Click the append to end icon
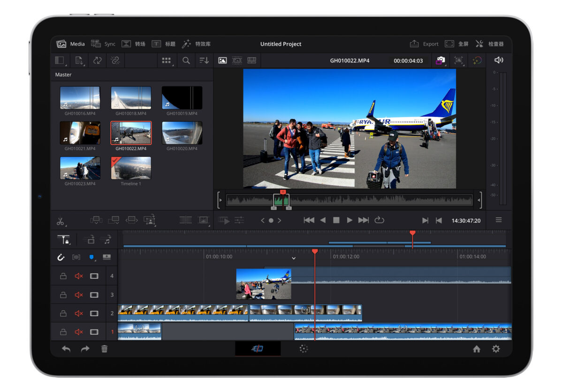This screenshot has height=392, width=563. pos(114,219)
